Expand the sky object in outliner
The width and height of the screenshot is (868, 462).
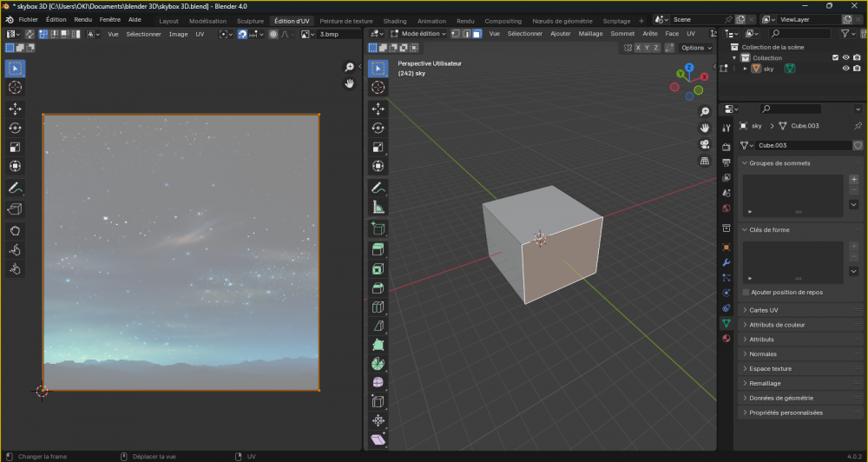[745, 69]
